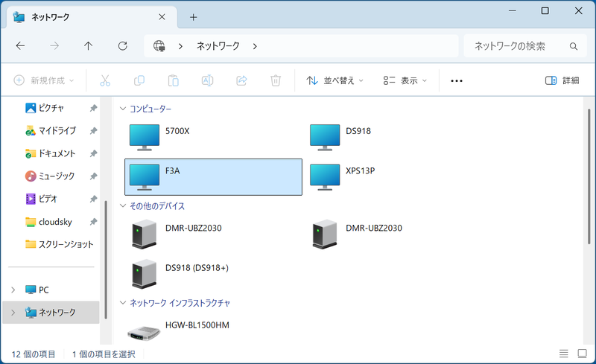Click the Rename icon in toolbar

pyautogui.click(x=208, y=80)
